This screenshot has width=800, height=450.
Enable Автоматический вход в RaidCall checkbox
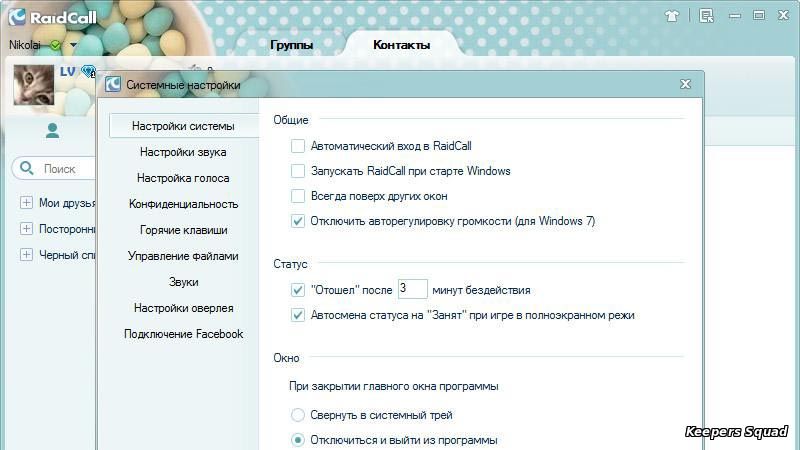click(298, 146)
